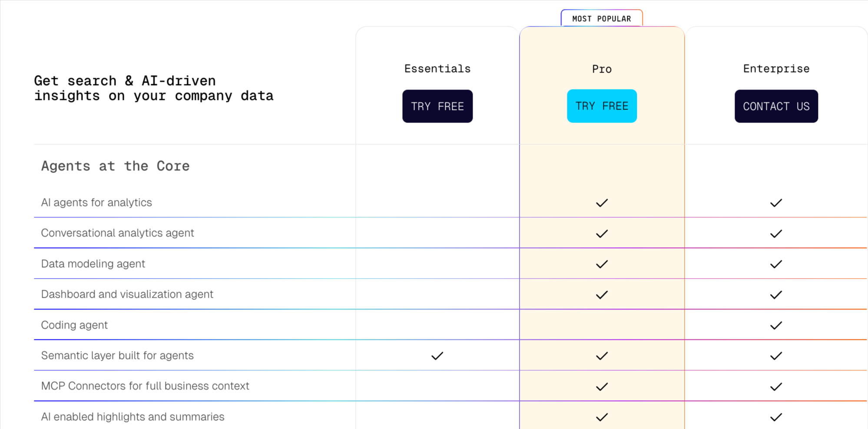868x429 pixels.
Task: Click the headline about AI-driven insights
Action: [154, 88]
